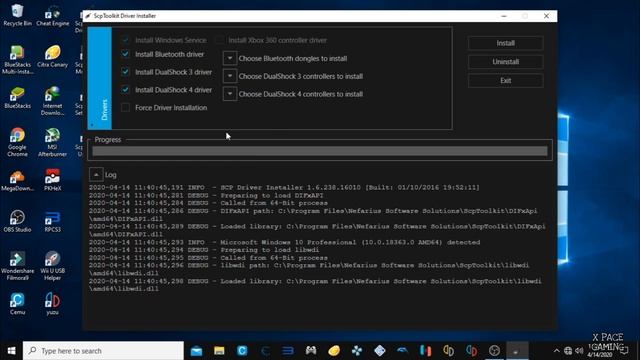
Task: Open the Dolphin emulator taskbar icon
Action: (x=402, y=351)
